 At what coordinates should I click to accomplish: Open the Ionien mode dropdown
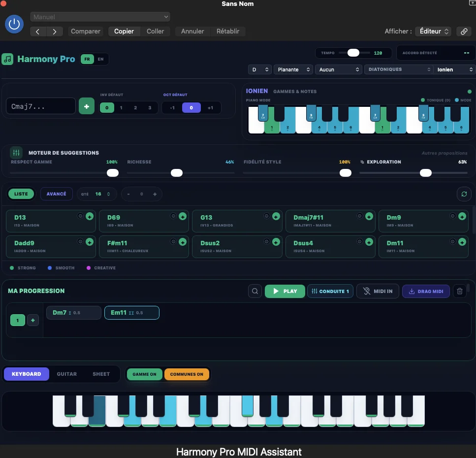coord(454,69)
